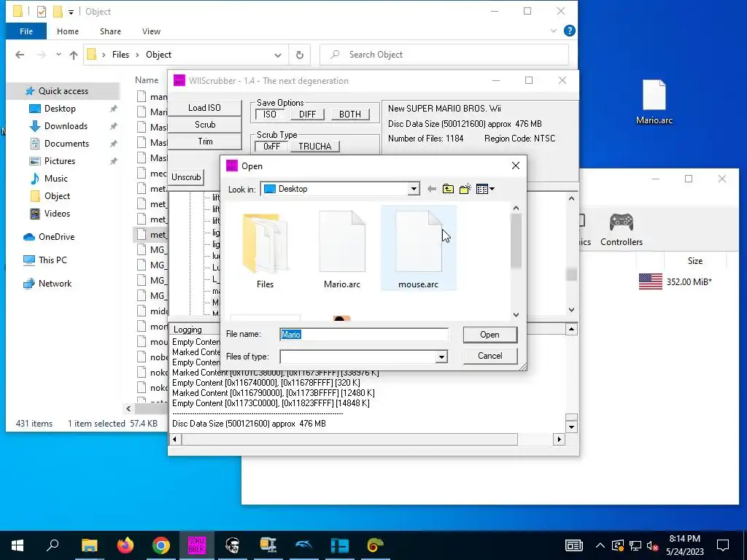Viewport: 747px width, 560px height.
Task: Open the Files of type dropdown
Action: 441,357
